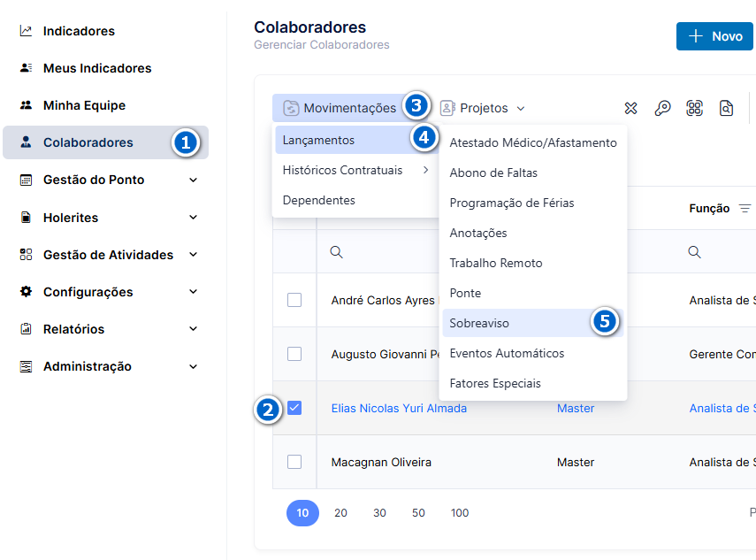Image resolution: width=756 pixels, height=560 pixels.
Task: Expand the Holerites chevron
Action: click(193, 218)
